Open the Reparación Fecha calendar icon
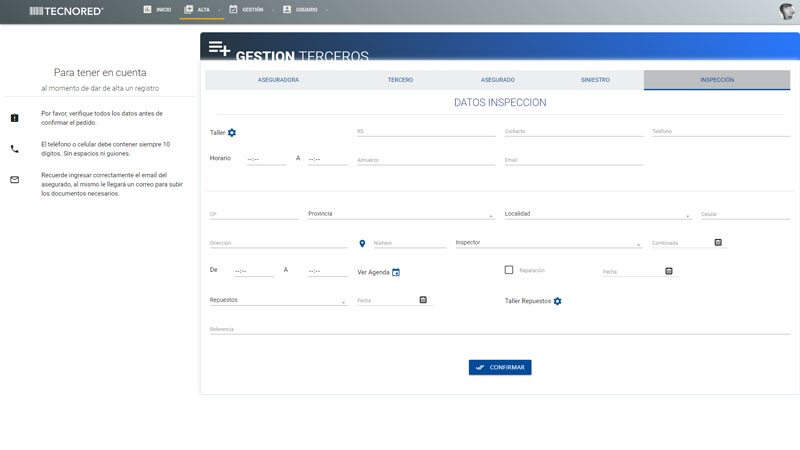This screenshot has height=450, width=800. [x=669, y=271]
